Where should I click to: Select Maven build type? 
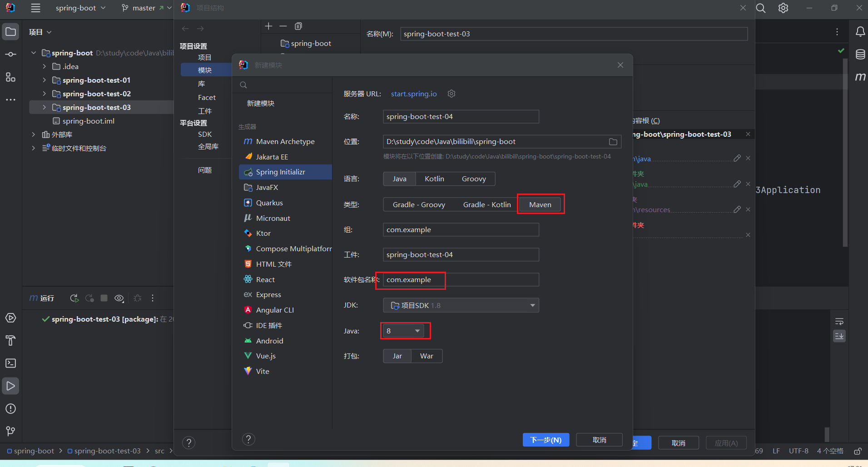[x=540, y=205]
